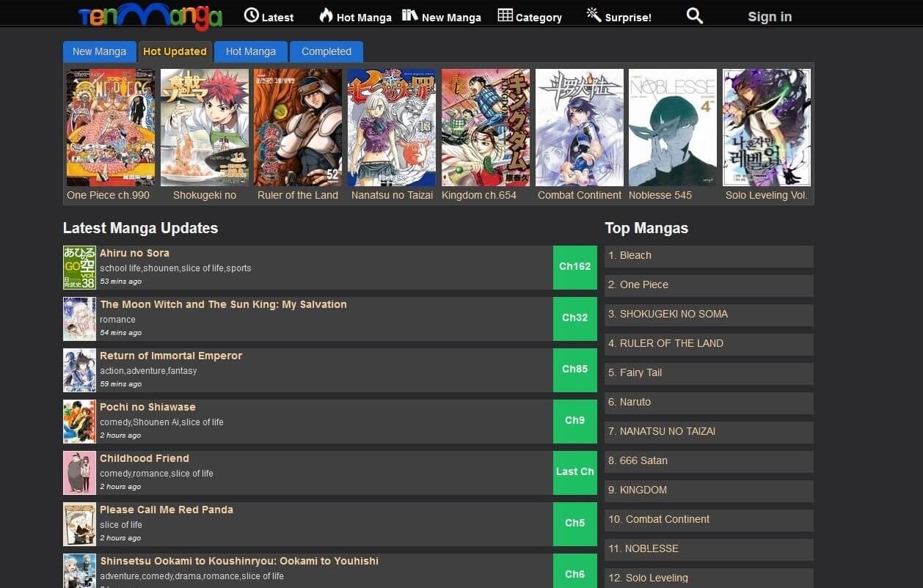Screen dimensions: 923x588
Task: Open Ahiru no Sora cover icon
Action: pyautogui.click(x=79, y=268)
